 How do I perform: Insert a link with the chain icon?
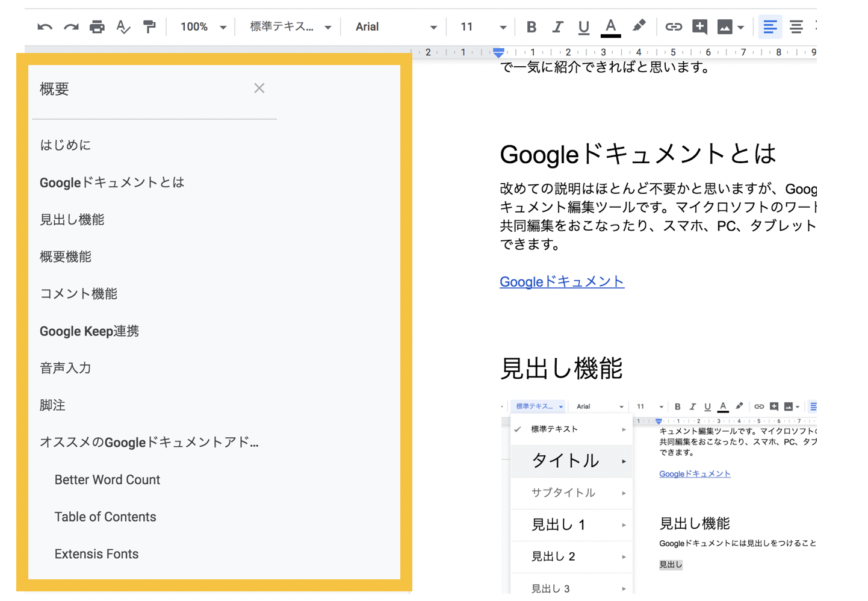(x=674, y=26)
